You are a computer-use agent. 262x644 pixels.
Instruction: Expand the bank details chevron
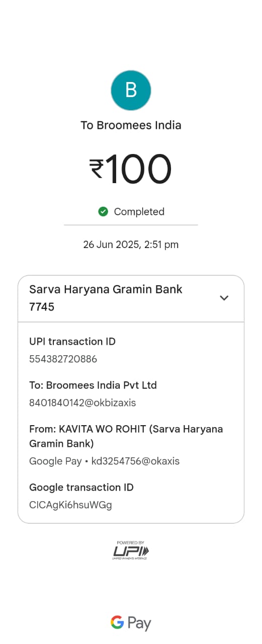coord(224,298)
